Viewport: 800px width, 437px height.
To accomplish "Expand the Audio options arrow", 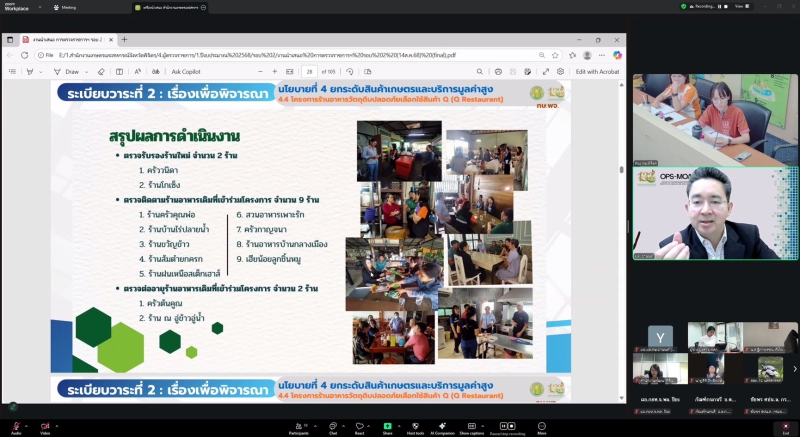I will [x=26, y=425].
